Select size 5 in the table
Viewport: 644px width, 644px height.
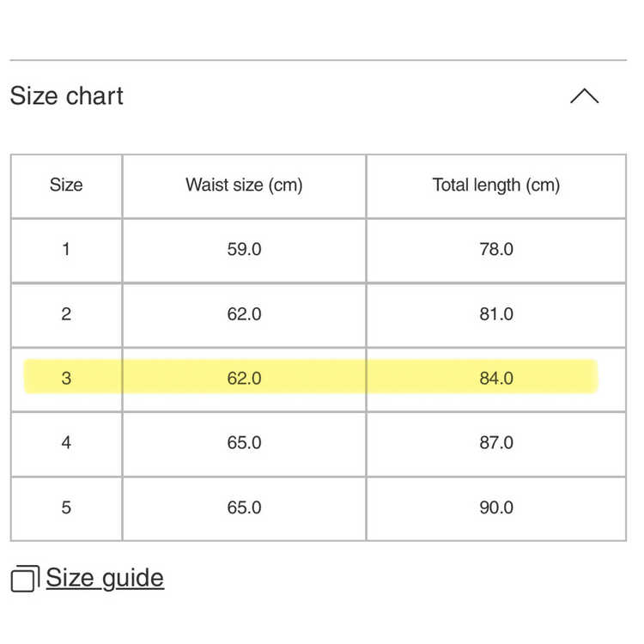[66, 507]
